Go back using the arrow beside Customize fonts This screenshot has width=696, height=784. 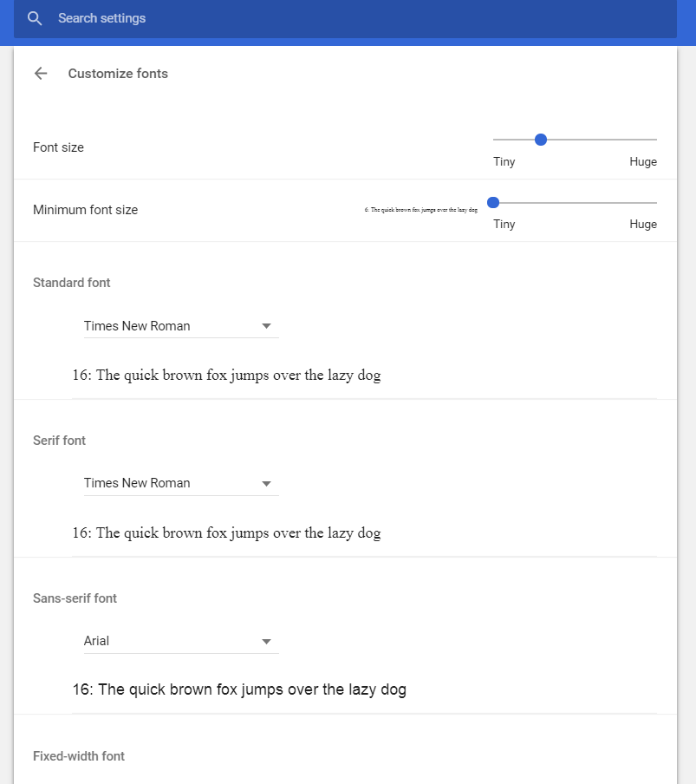click(41, 74)
